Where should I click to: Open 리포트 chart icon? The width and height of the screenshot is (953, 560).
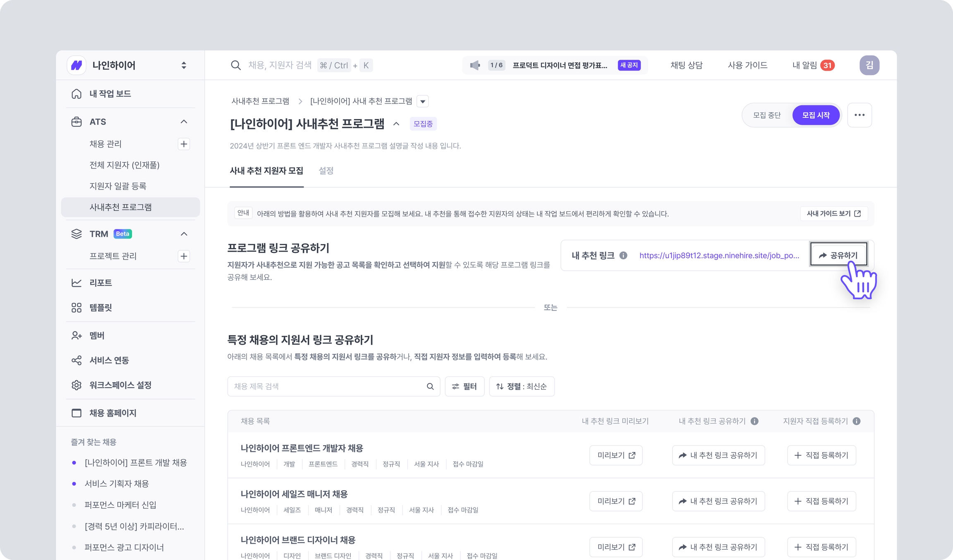pos(77,283)
